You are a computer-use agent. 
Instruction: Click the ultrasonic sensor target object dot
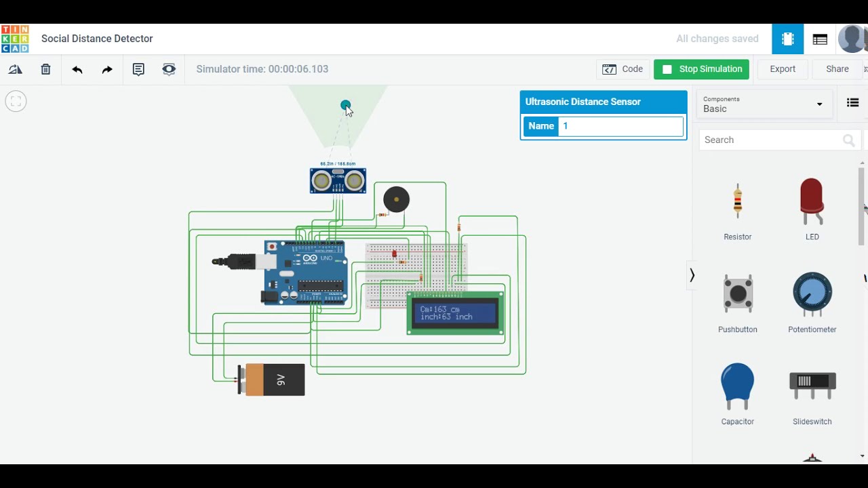tap(345, 105)
